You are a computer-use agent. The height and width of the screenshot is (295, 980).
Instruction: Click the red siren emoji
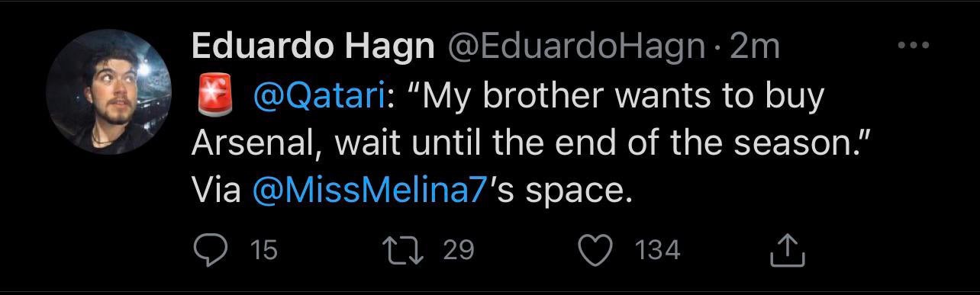214,98
